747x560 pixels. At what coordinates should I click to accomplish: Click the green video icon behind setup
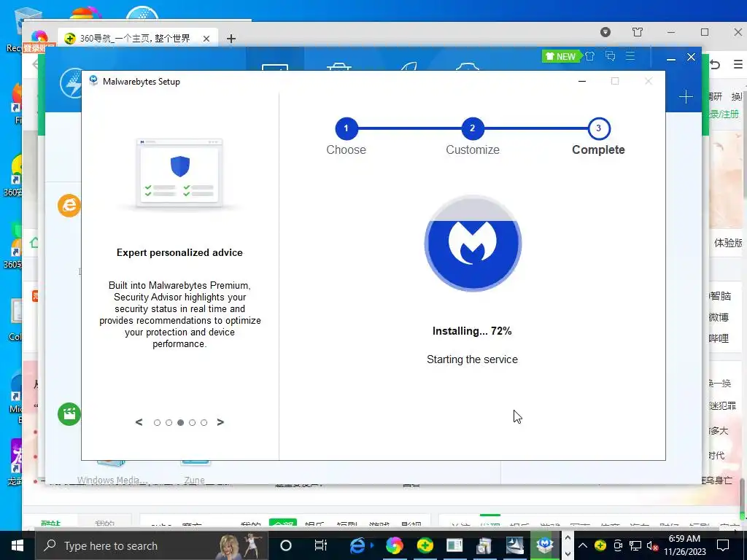69,414
